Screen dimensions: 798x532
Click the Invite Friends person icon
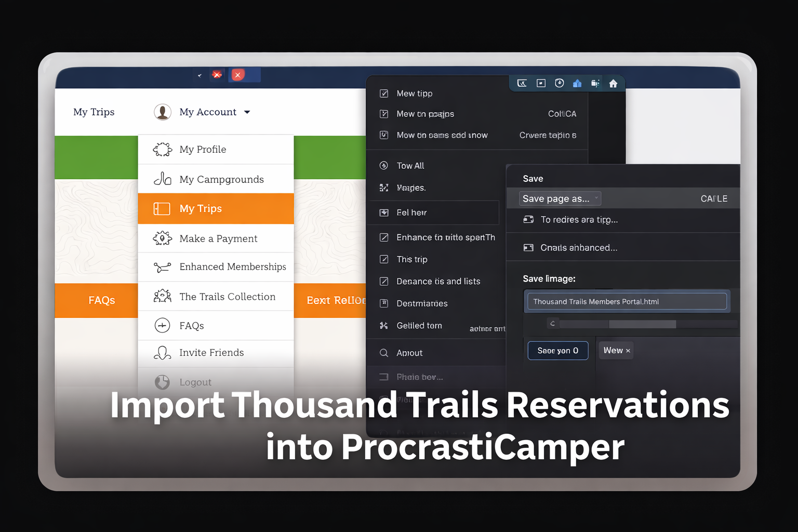[162, 353]
